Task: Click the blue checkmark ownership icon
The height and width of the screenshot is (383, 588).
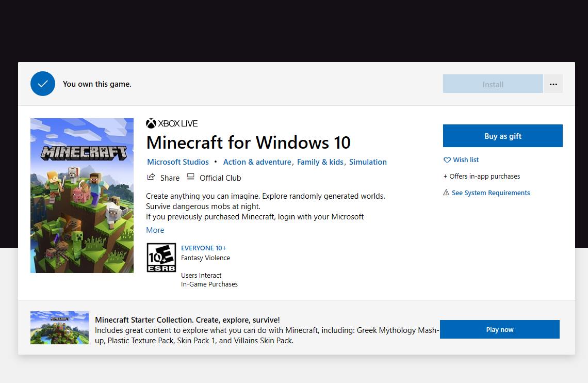Action: point(43,84)
